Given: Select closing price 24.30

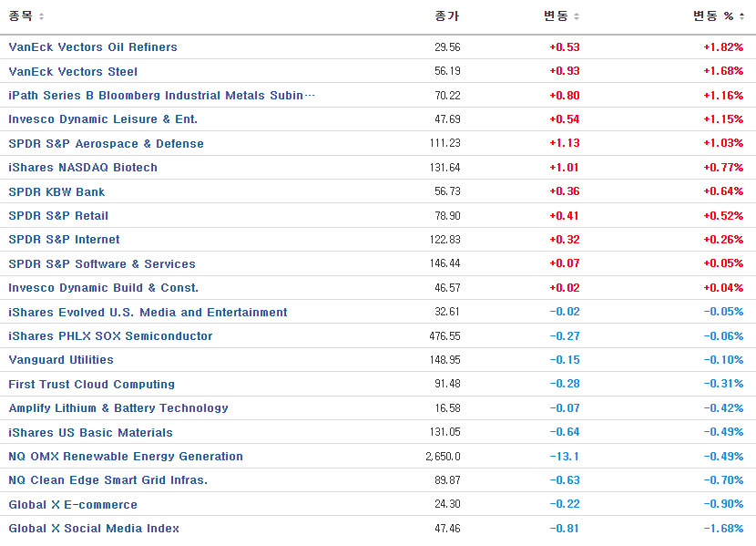Looking at the screenshot, I should tap(447, 503).
